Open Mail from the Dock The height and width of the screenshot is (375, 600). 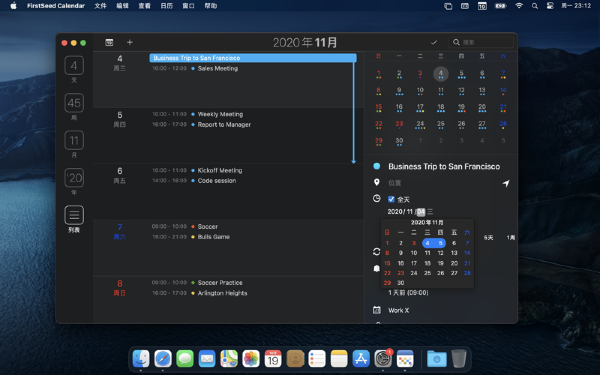(207, 359)
